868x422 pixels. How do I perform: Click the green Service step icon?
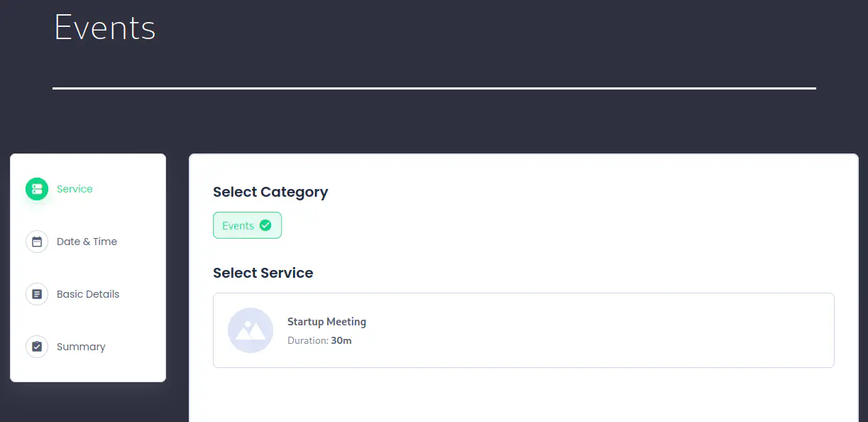(37, 189)
